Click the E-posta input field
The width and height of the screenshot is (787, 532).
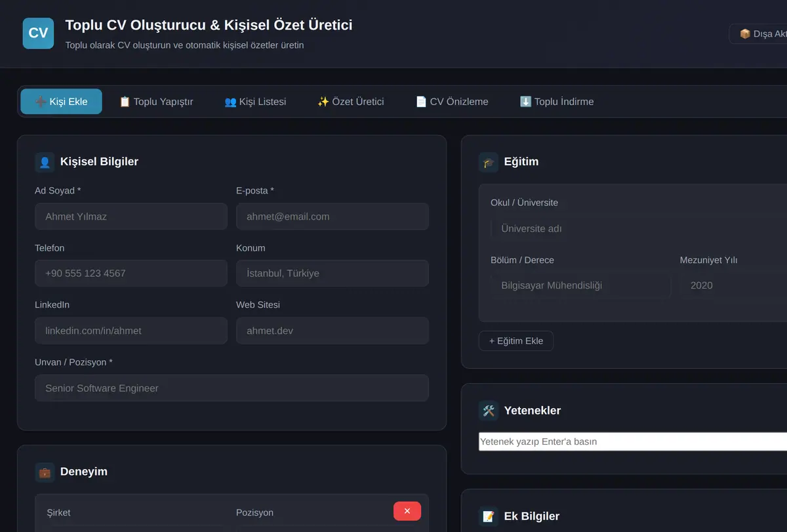(x=333, y=216)
